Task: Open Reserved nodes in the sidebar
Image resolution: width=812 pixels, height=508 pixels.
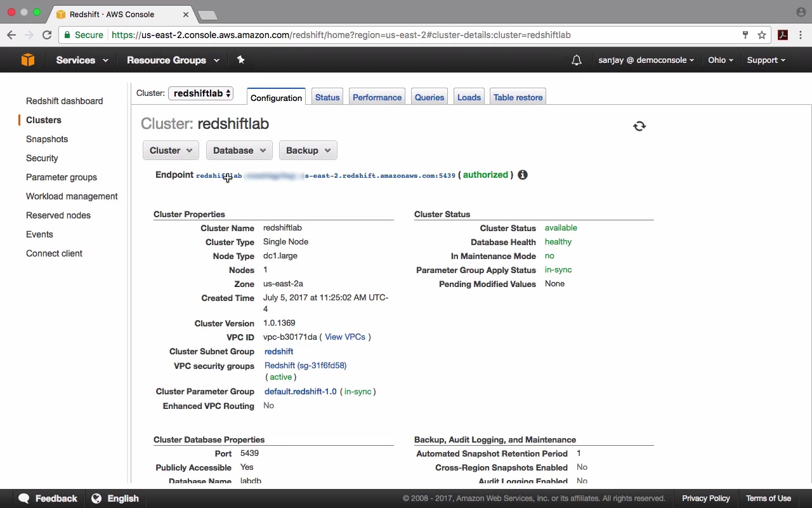Action: coord(58,215)
